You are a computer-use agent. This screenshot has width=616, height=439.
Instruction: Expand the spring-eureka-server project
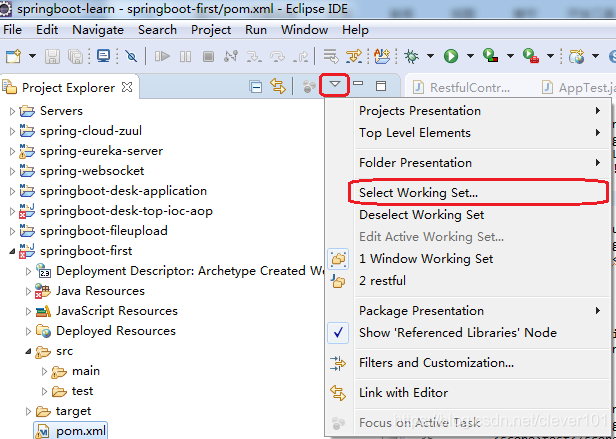click(12, 151)
